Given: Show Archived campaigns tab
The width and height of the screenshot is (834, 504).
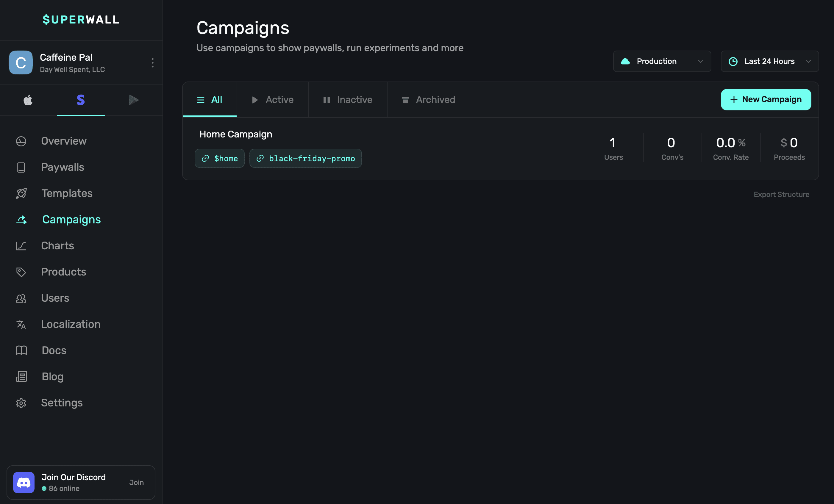Looking at the screenshot, I should click(x=428, y=100).
